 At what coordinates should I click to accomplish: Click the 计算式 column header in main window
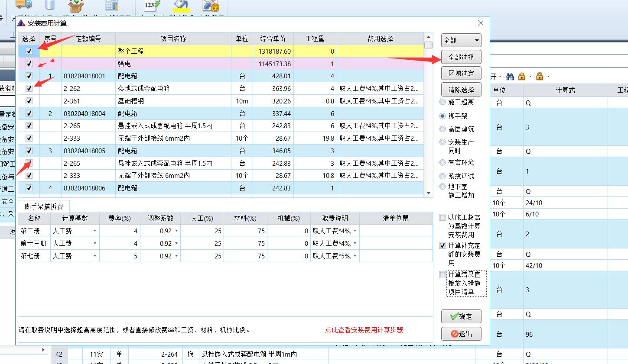click(565, 90)
